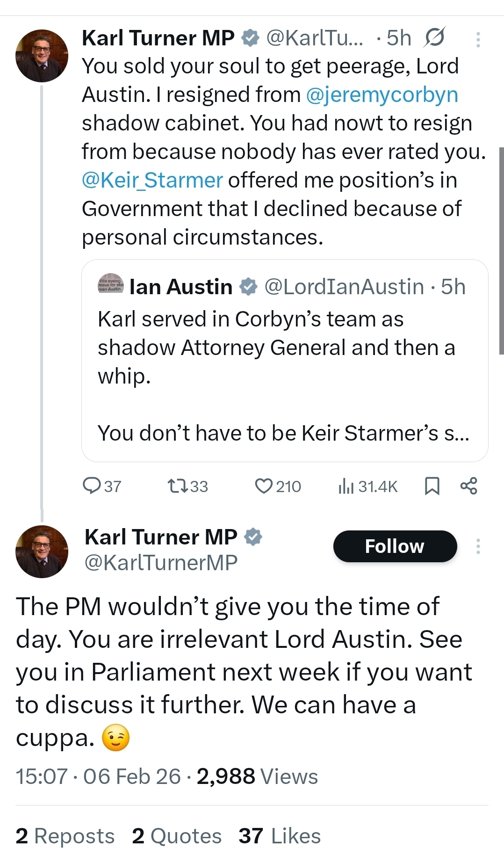Tap the share icon on the first tweet
504x856 pixels.
(x=469, y=486)
